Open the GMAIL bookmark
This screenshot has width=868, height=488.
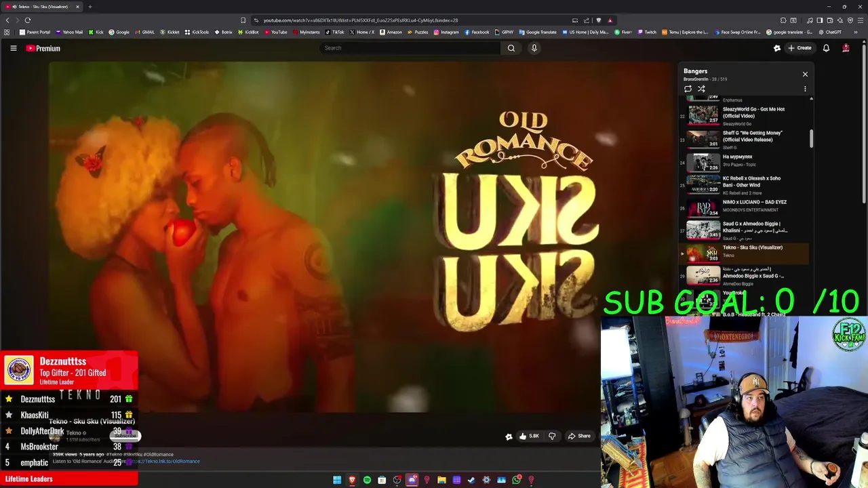pyautogui.click(x=145, y=32)
